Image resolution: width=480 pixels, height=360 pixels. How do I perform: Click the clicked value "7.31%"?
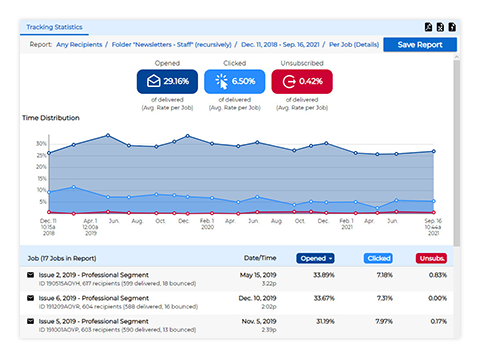tap(385, 298)
